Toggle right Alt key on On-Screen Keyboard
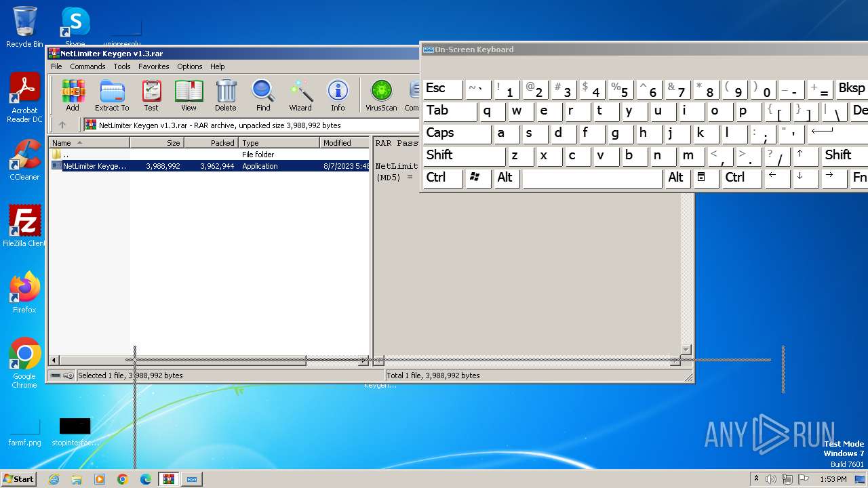Viewport: 868px width, 488px height. (x=678, y=178)
